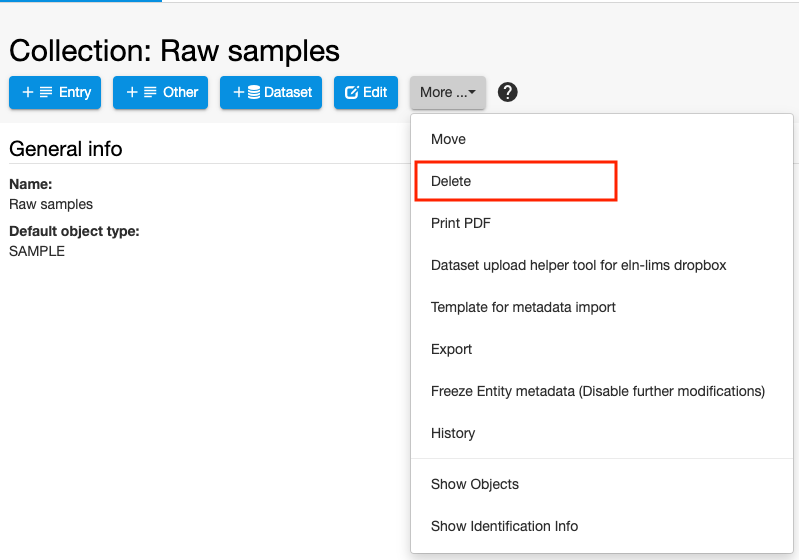Image resolution: width=799 pixels, height=560 pixels.
Task: Choose Export from the menu
Action: click(x=602, y=349)
